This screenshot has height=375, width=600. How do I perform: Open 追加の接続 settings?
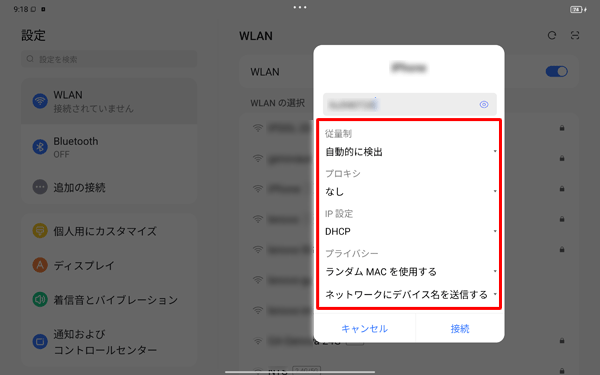click(x=109, y=187)
